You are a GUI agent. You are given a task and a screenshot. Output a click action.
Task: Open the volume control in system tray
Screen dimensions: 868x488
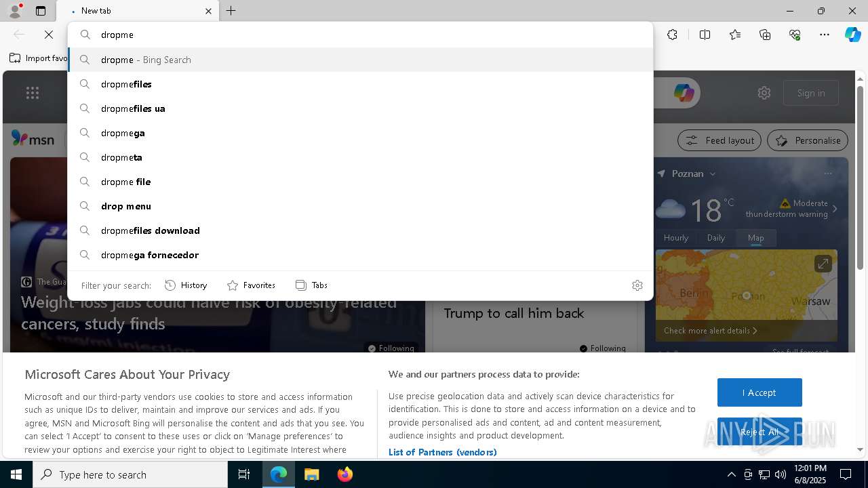pyautogui.click(x=781, y=474)
